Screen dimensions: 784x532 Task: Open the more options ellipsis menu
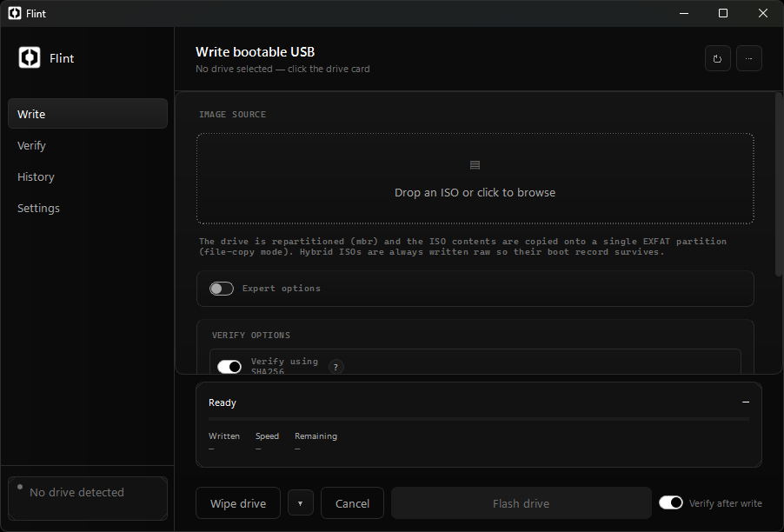(x=748, y=58)
